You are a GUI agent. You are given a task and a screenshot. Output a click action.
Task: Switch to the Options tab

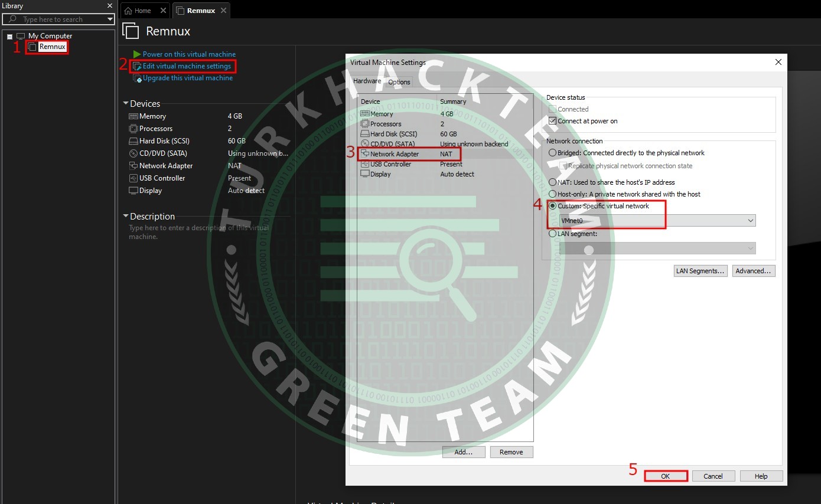[399, 82]
